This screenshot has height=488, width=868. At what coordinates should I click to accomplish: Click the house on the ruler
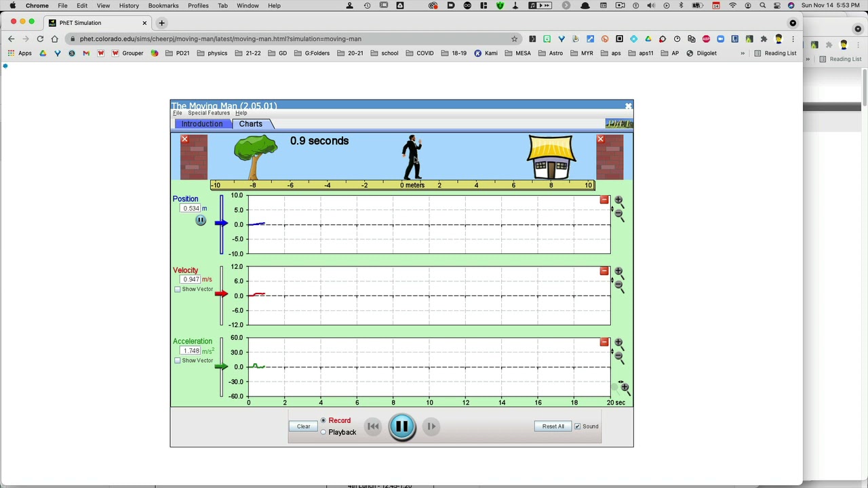[551, 157]
